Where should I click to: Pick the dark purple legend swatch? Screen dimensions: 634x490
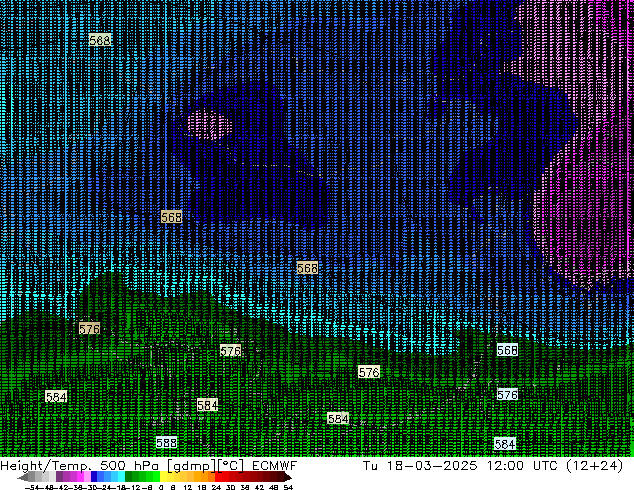click(x=59, y=476)
